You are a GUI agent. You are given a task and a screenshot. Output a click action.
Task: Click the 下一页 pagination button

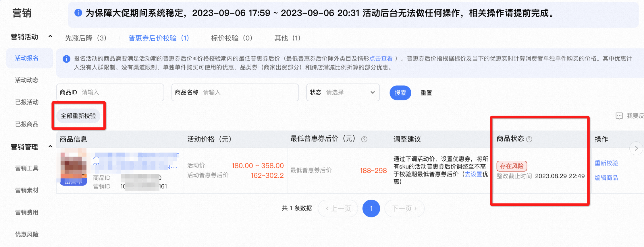tap(404, 209)
